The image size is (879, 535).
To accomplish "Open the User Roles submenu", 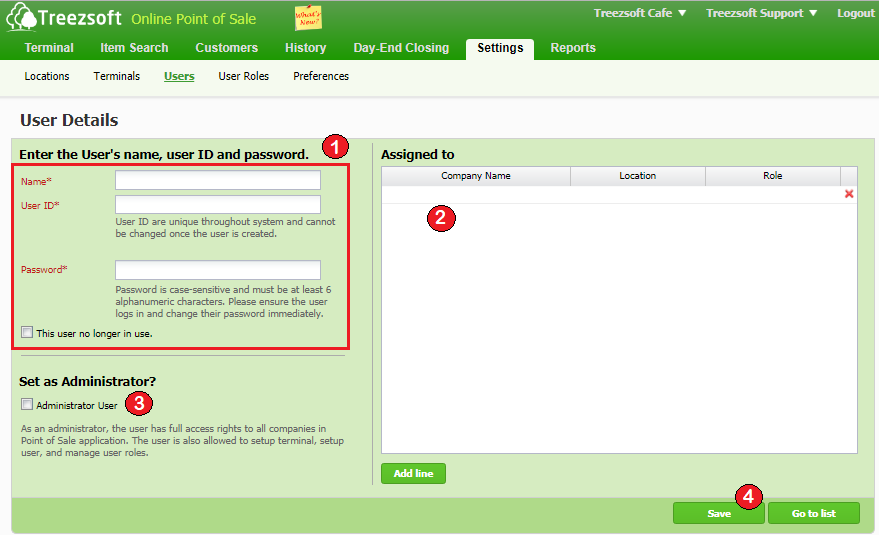I will (243, 76).
